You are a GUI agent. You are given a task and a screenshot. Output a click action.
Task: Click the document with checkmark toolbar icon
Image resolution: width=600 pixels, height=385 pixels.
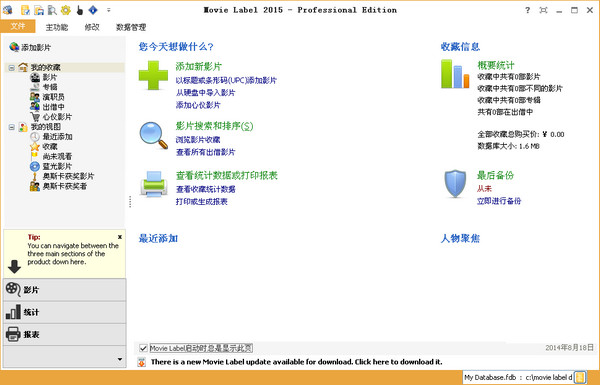pyautogui.click(x=25, y=10)
